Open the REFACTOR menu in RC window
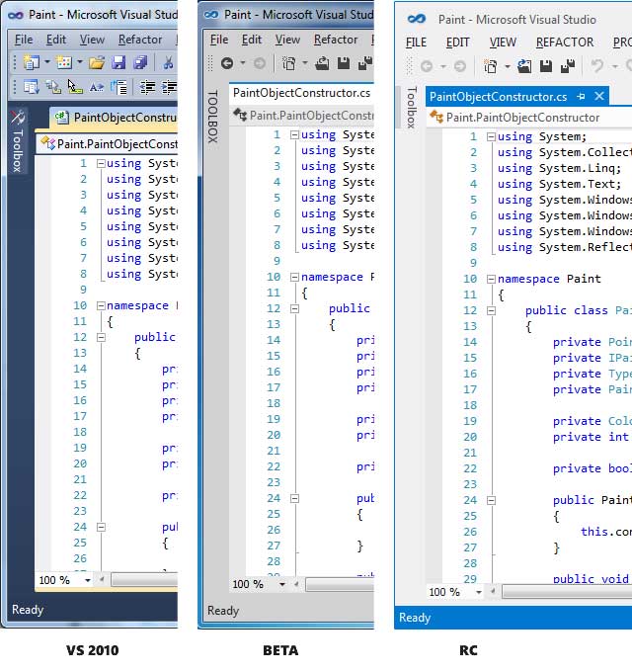The width and height of the screenshot is (632, 672). (x=565, y=42)
